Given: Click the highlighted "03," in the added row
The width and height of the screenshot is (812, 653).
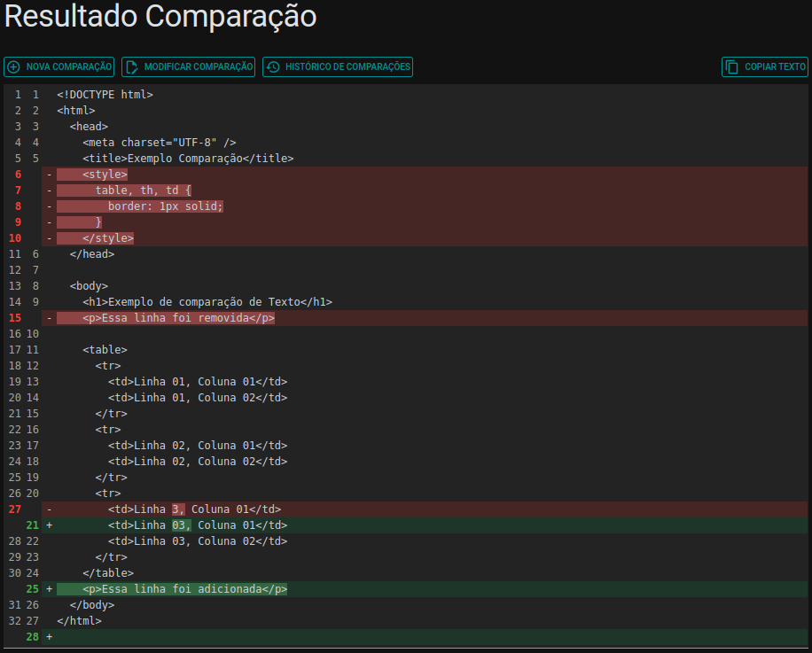Looking at the screenshot, I should coord(181,525).
